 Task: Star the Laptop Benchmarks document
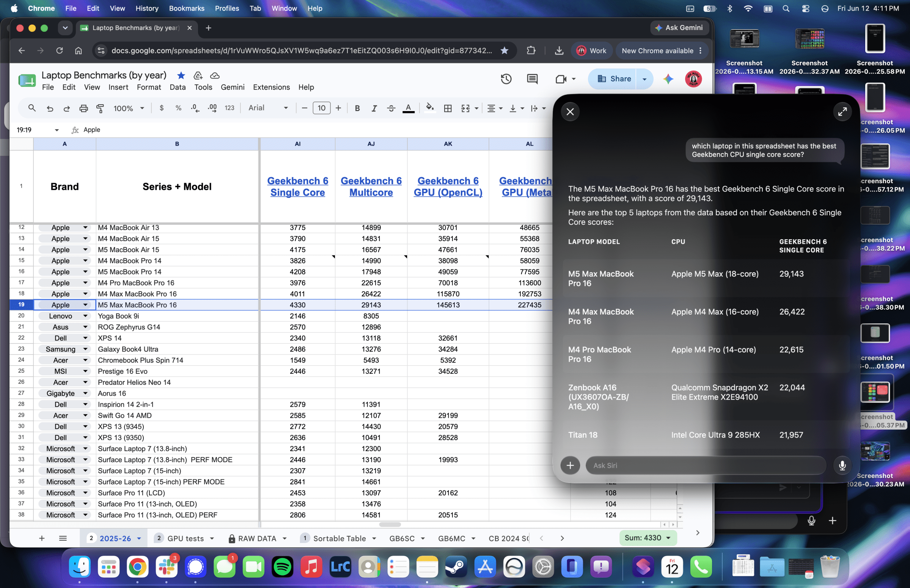181,75
